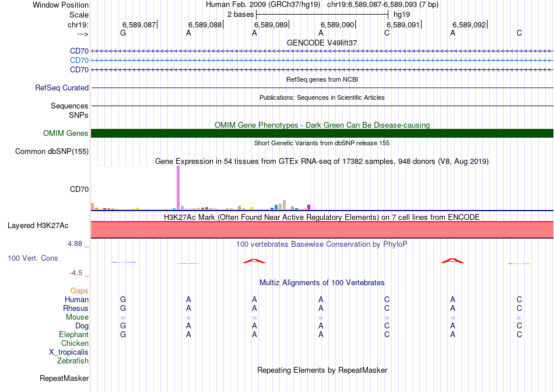
Task: Click the H3K27Ac Mark track title
Action: click(x=322, y=217)
